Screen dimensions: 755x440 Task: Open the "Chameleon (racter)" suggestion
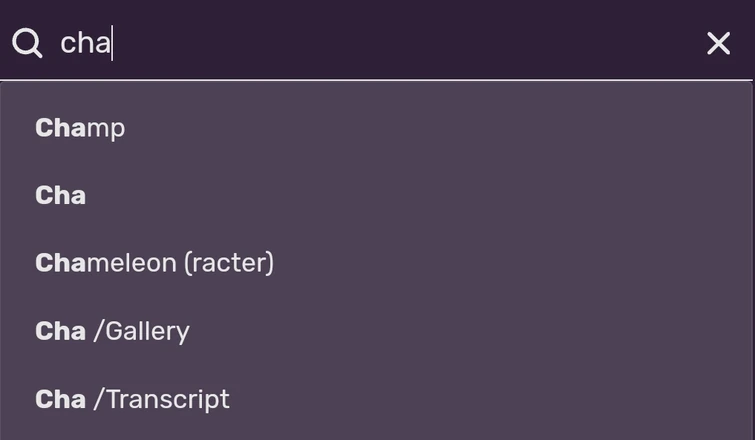click(x=154, y=263)
